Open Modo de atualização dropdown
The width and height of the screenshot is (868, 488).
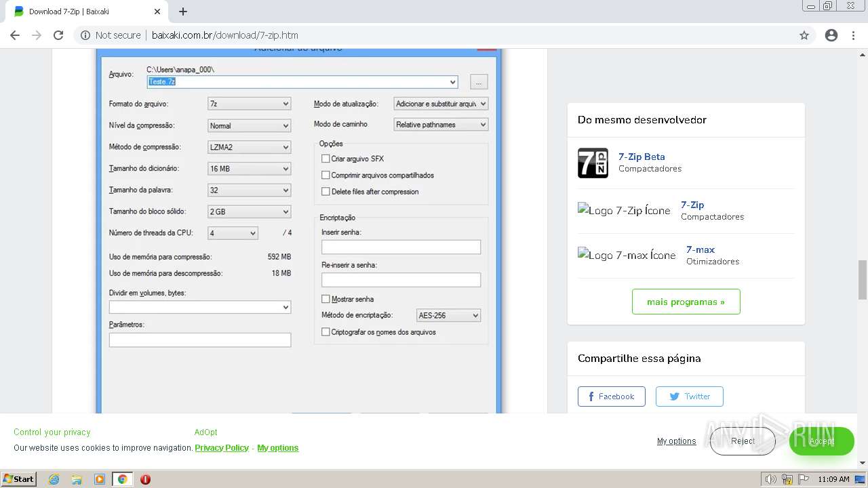click(441, 104)
